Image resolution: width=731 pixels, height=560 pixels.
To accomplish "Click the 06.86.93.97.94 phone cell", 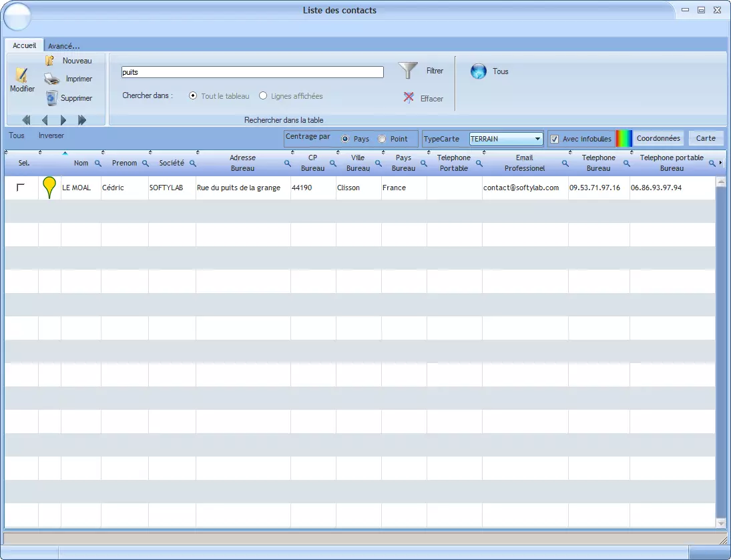I will coord(672,188).
